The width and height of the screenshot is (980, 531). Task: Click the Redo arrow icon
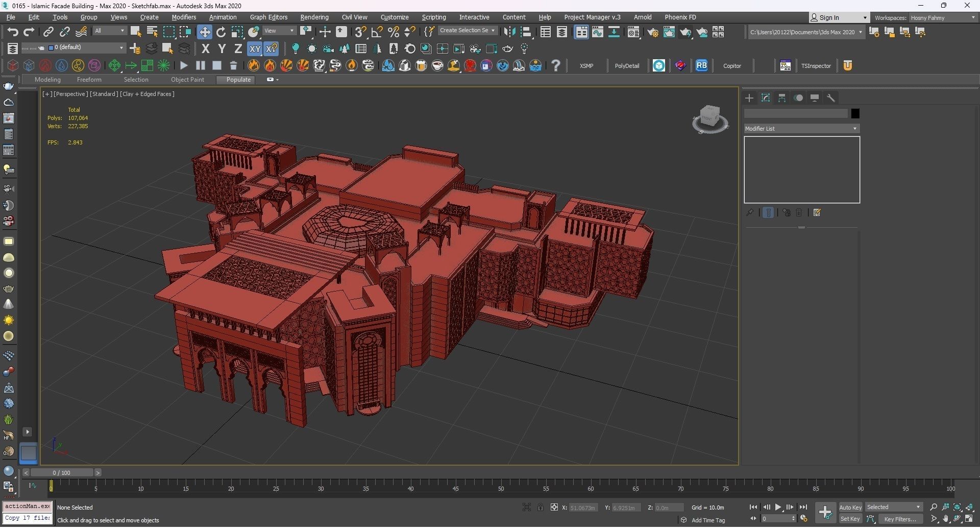(29, 32)
